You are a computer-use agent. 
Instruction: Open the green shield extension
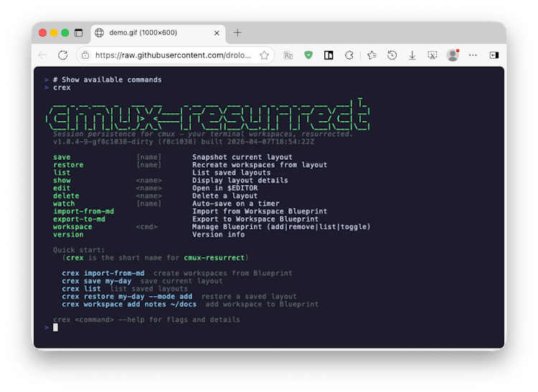pyautogui.click(x=308, y=55)
